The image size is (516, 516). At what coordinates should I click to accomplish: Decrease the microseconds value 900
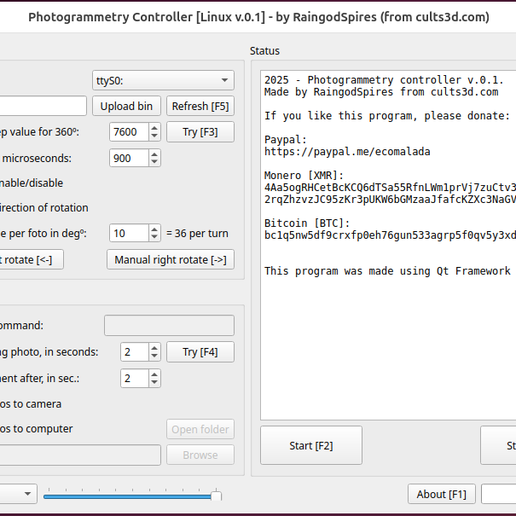point(154,162)
